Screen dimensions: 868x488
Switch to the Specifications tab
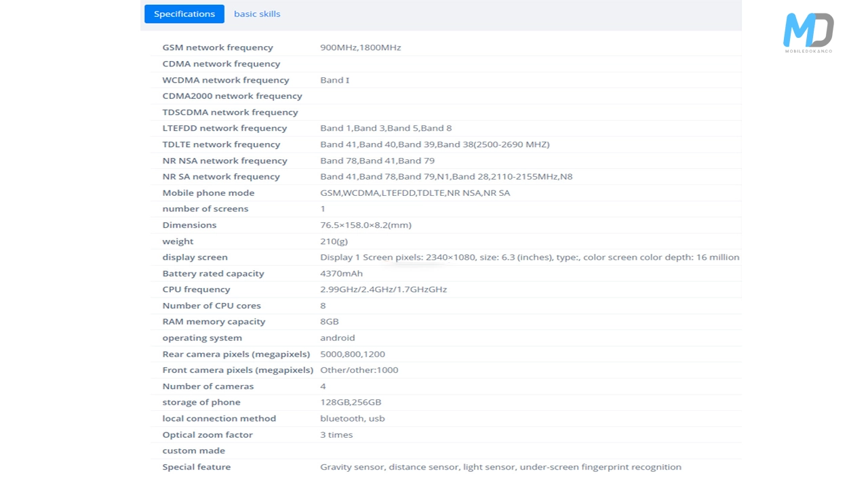tap(184, 14)
